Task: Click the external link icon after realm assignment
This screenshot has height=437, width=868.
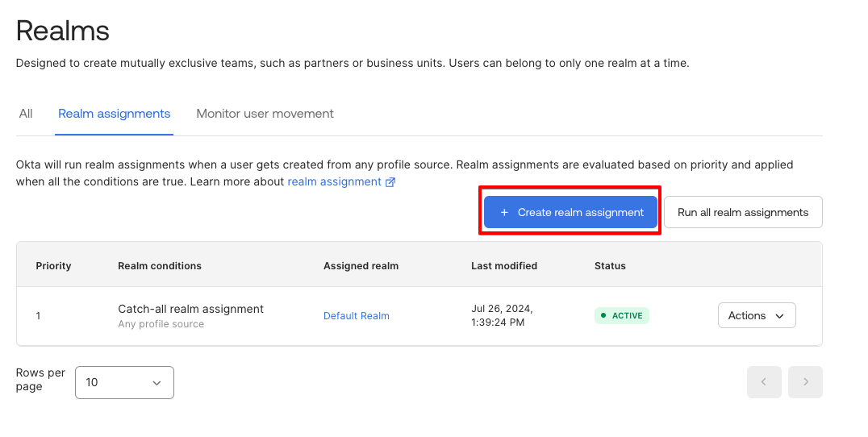Action: pyautogui.click(x=390, y=182)
